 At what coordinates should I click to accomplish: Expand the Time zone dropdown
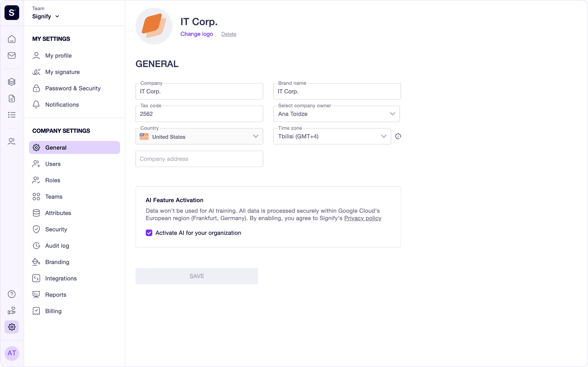pos(332,136)
